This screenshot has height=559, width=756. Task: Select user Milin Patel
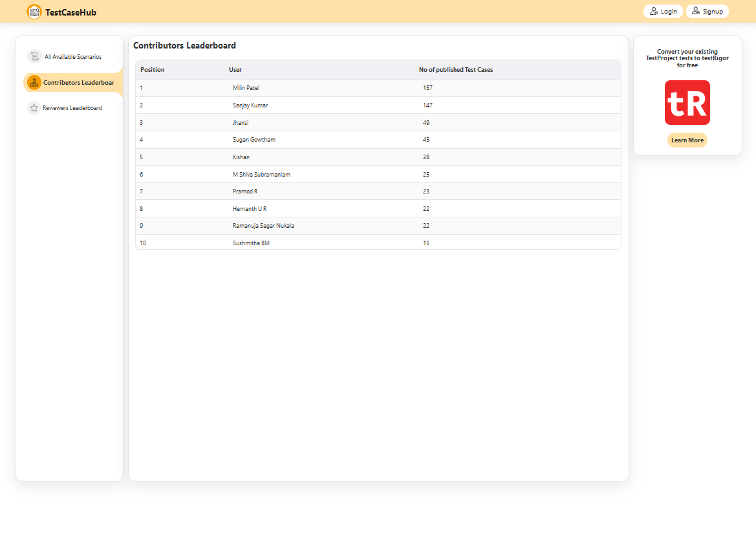point(246,88)
